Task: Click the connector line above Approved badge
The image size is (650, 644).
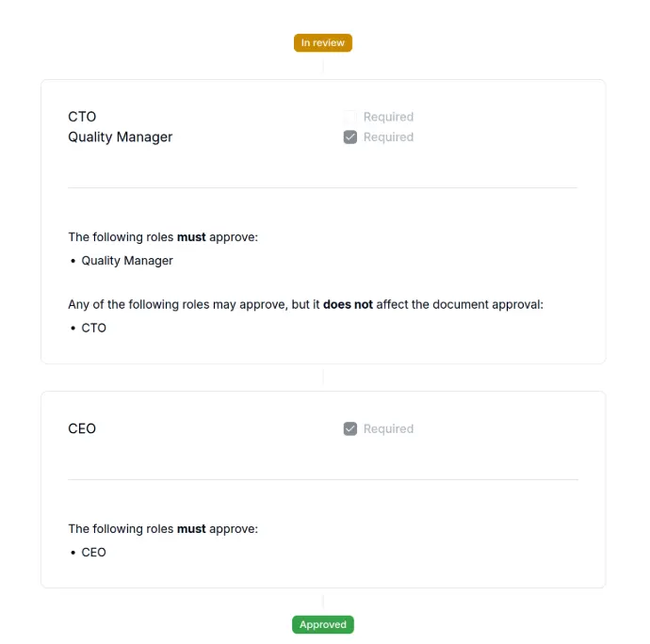Action: pyautogui.click(x=323, y=602)
